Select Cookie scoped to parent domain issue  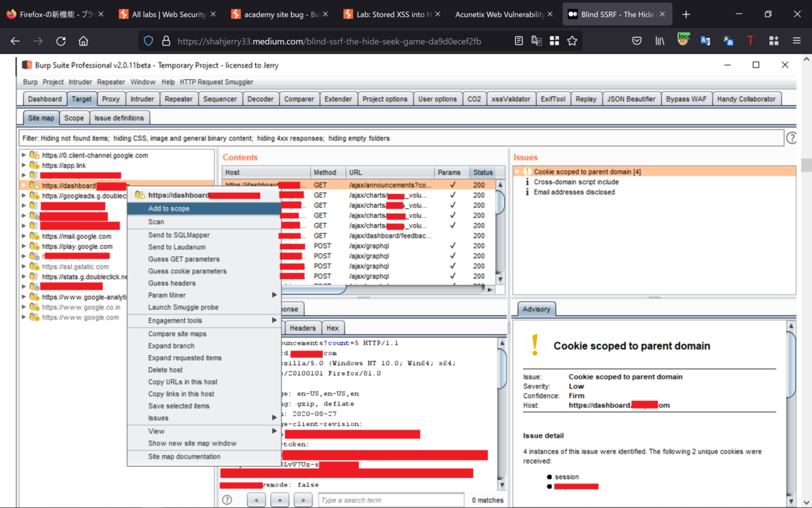[x=654, y=171]
